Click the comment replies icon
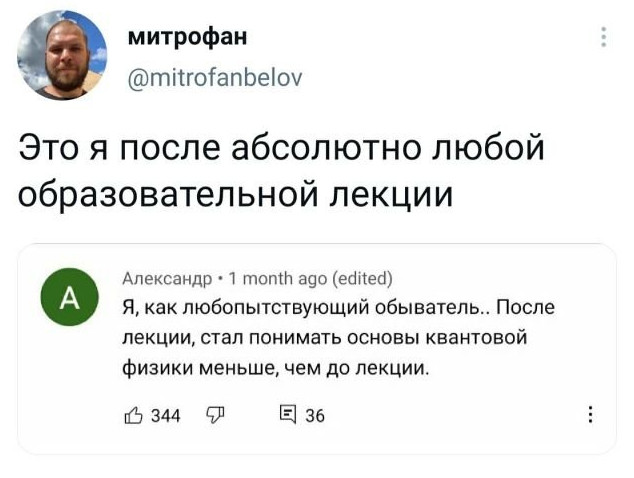The height and width of the screenshot is (478, 634). pos(284,415)
